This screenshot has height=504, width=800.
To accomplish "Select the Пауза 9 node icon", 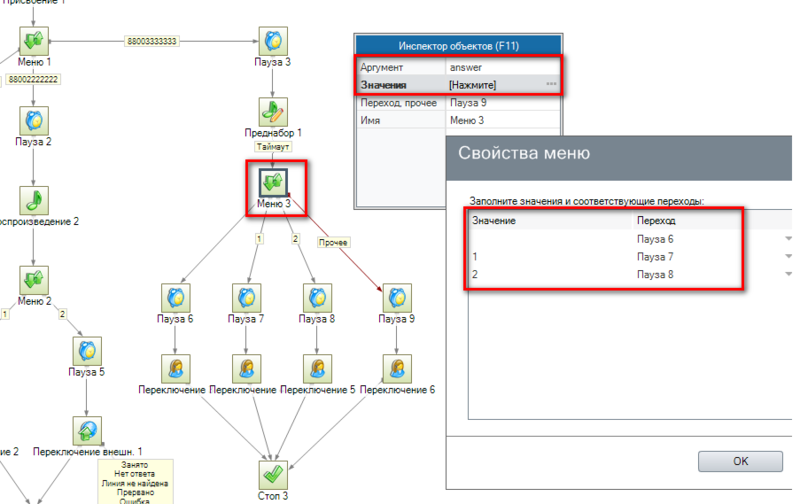I will (398, 297).
